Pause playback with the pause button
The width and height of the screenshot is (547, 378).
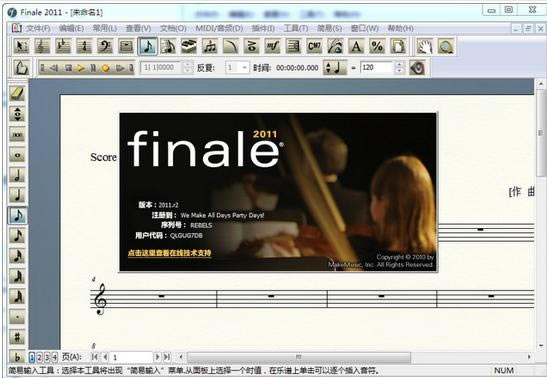pyautogui.click(x=93, y=68)
